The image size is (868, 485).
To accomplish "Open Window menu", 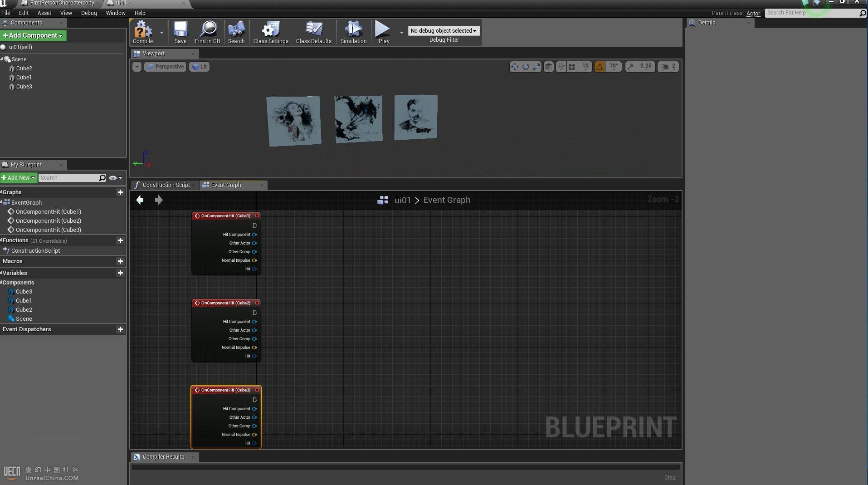I will coord(116,13).
